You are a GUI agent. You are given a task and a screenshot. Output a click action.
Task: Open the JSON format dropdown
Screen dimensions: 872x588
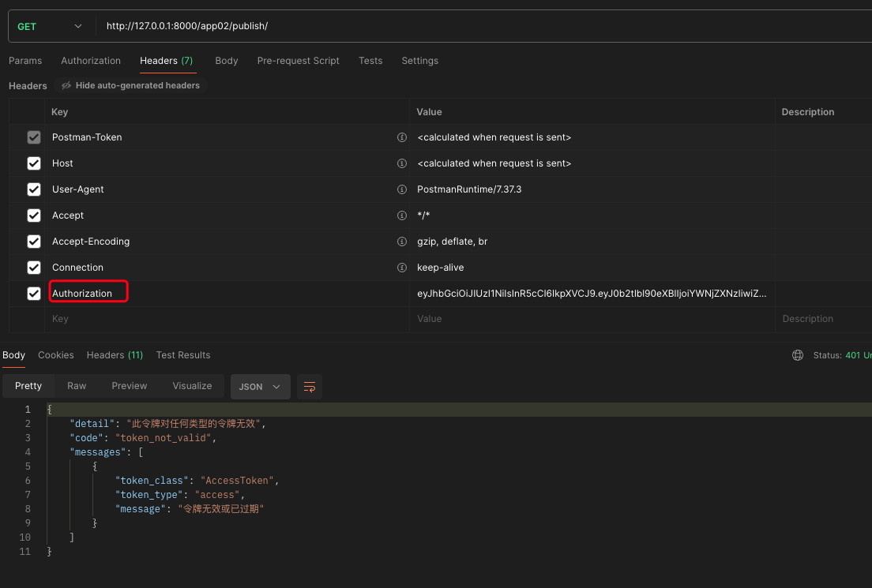(x=261, y=387)
